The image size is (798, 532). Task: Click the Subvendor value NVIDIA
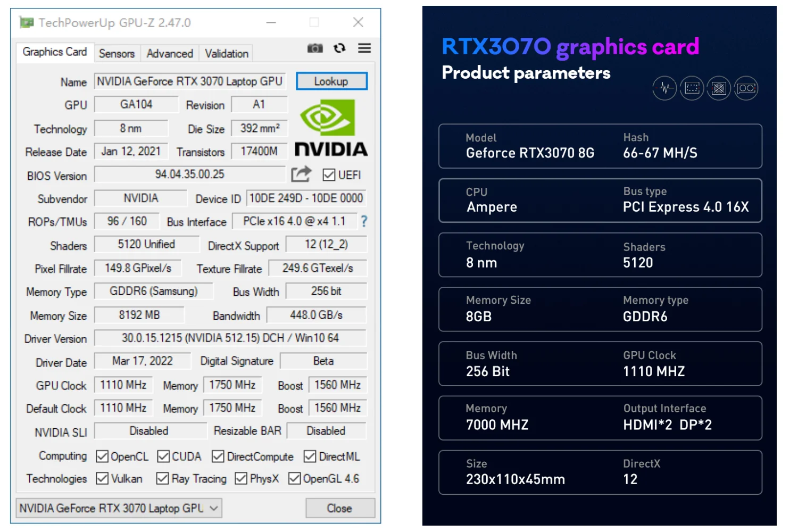(141, 198)
